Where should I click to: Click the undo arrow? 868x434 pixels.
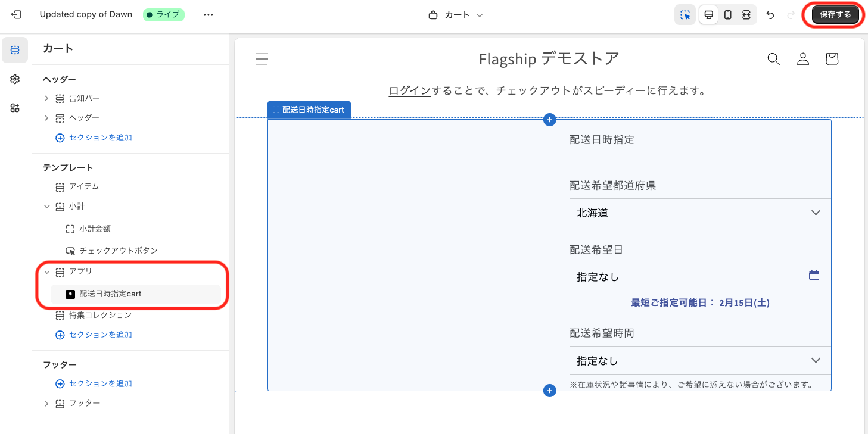[770, 15]
